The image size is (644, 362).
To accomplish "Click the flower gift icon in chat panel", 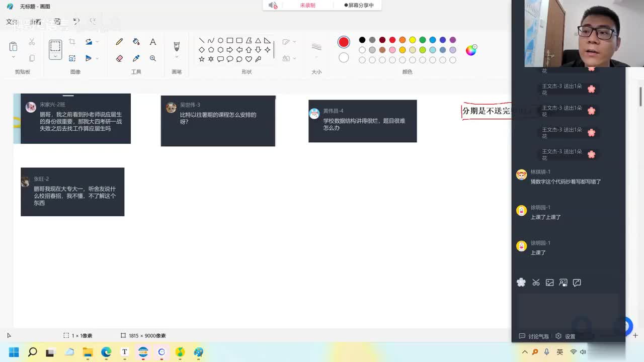I will coord(521,283).
